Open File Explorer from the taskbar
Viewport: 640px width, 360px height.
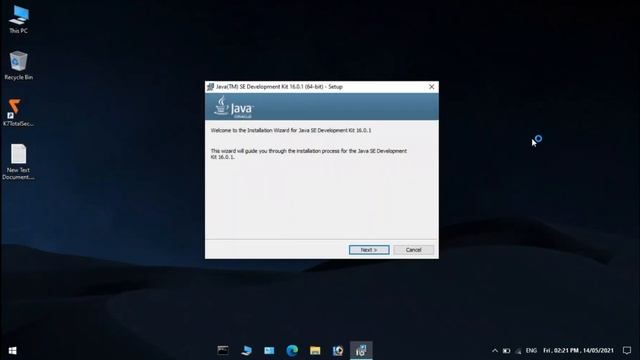[315, 351]
